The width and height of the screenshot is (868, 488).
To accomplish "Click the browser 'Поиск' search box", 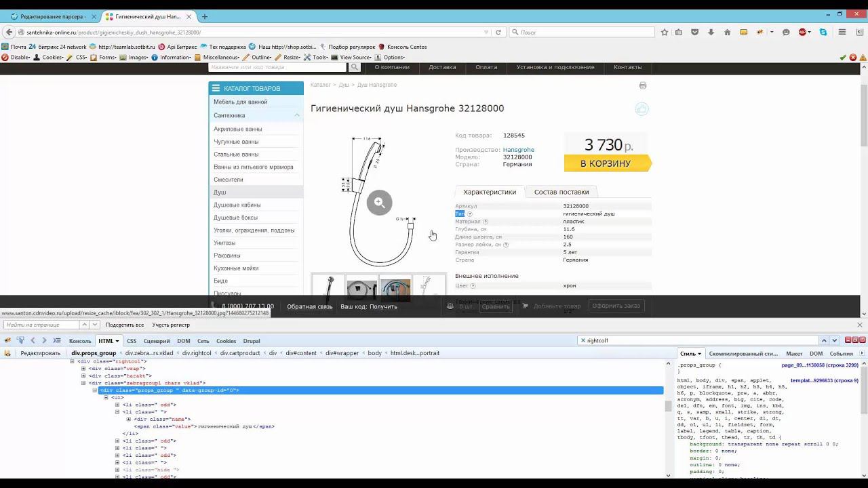I will 582,32.
